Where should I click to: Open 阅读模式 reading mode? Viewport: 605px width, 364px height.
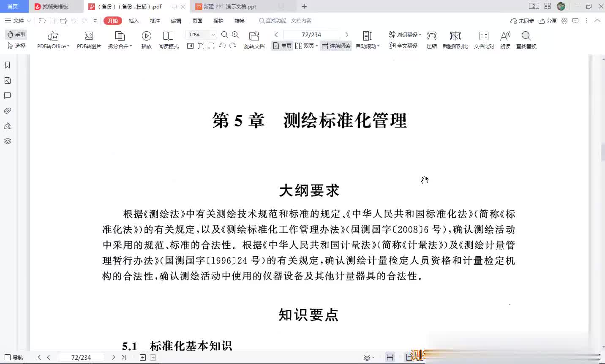(168, 36)
